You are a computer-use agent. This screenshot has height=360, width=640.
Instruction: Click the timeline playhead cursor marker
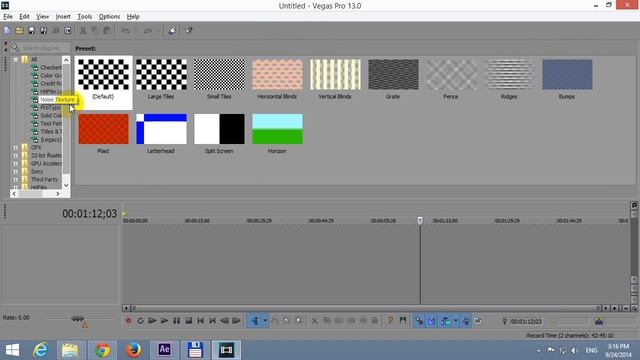420,221
